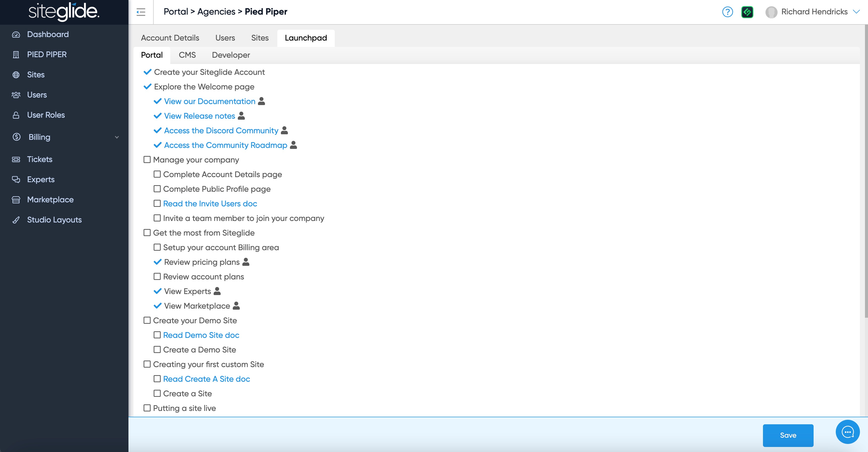Click the Marketplace storefront icon
Image resolution: width=868 pixels, height=452 pixels.
[x=16, y=200]
